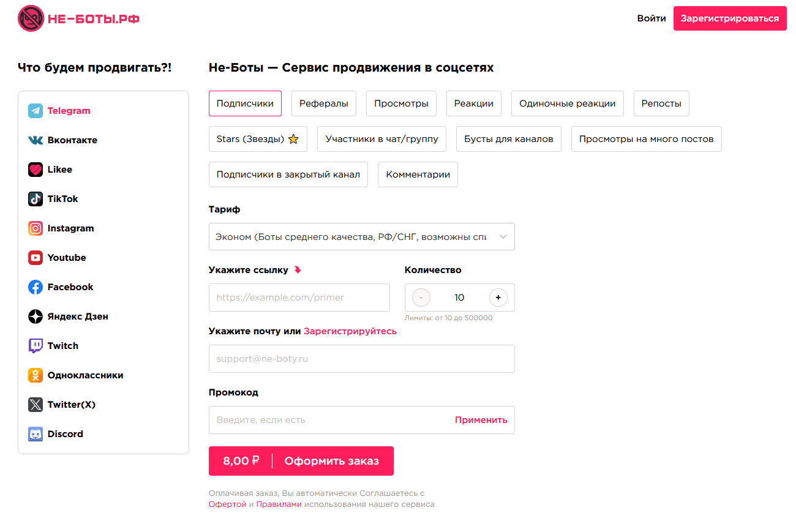Click the Youtube play icon

[36, 258]
